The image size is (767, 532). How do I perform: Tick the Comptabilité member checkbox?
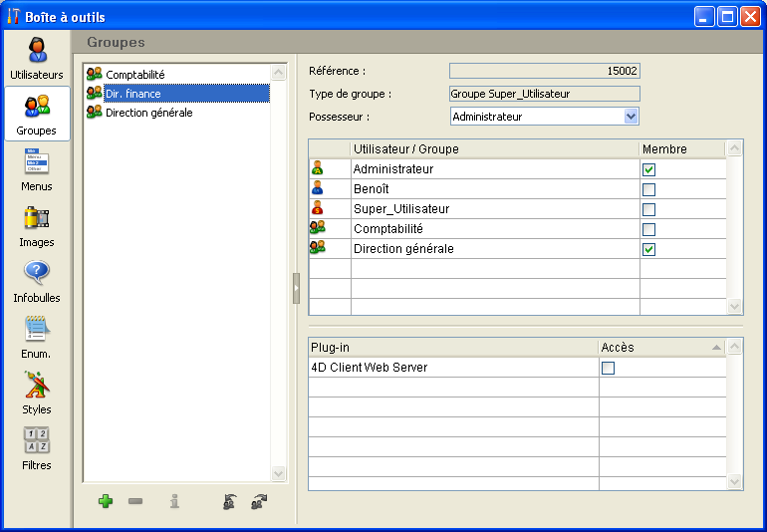[x=648, y=229]
